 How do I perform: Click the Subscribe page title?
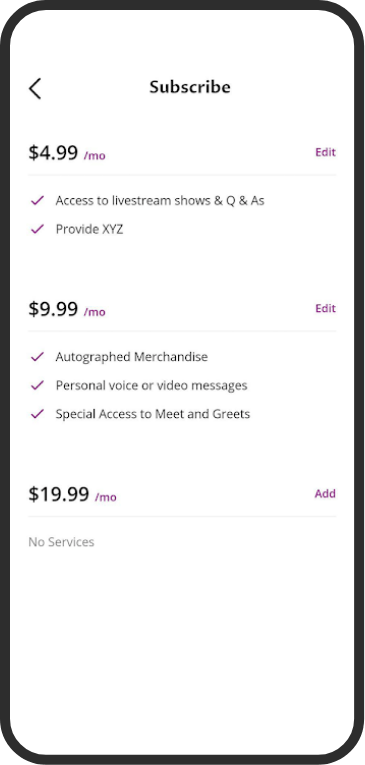[x=190, y=87]
